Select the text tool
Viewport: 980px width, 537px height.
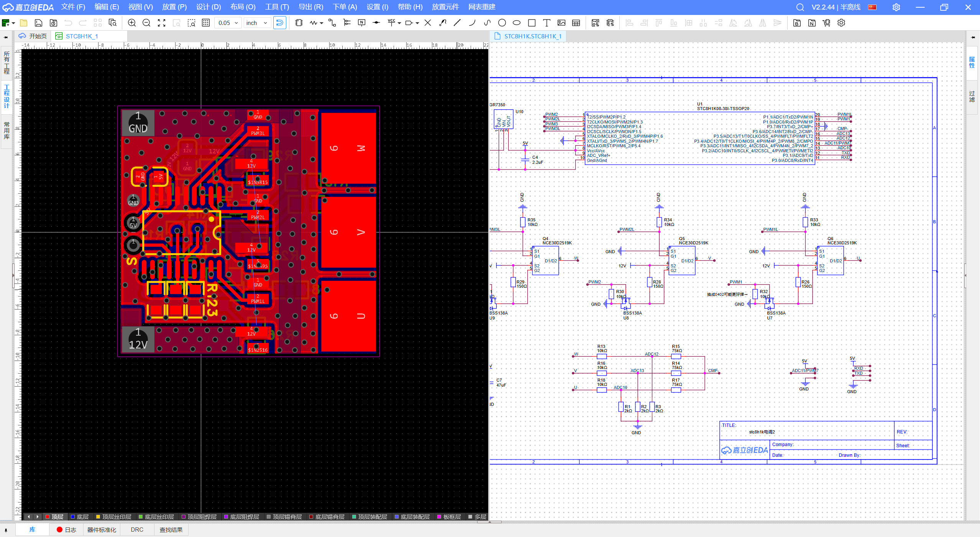[x=547, y=23]
